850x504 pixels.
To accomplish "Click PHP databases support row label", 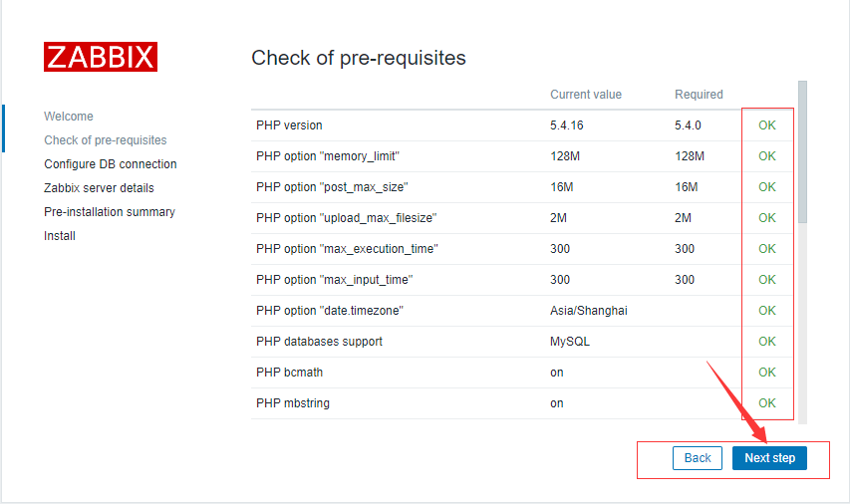I will [318, 342].
